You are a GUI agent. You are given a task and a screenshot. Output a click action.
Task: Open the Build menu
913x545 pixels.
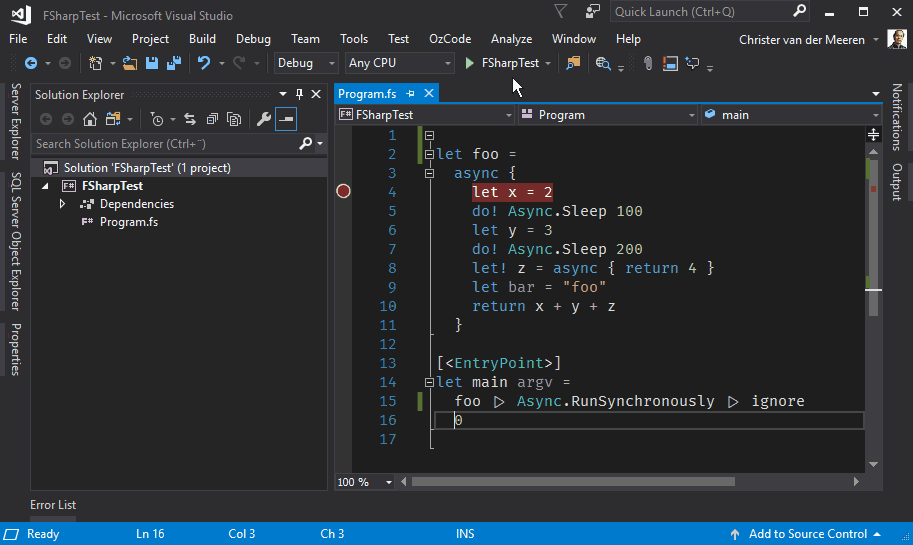pyautogui.click(x=202, y=39)
